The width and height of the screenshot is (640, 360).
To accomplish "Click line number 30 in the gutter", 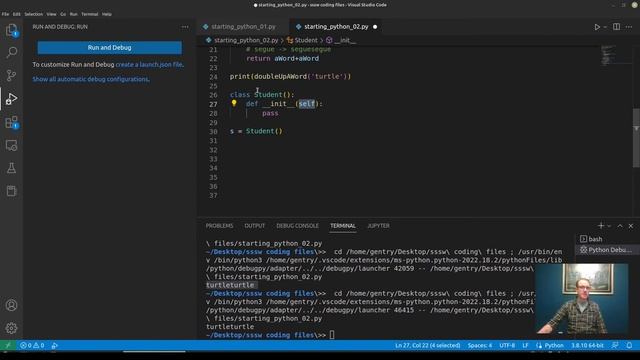I will [213, 131].
